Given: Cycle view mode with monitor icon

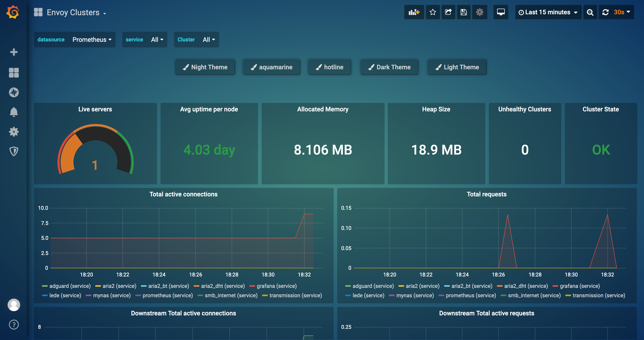Looking at the screenshot, I should (x=500, y=12).
